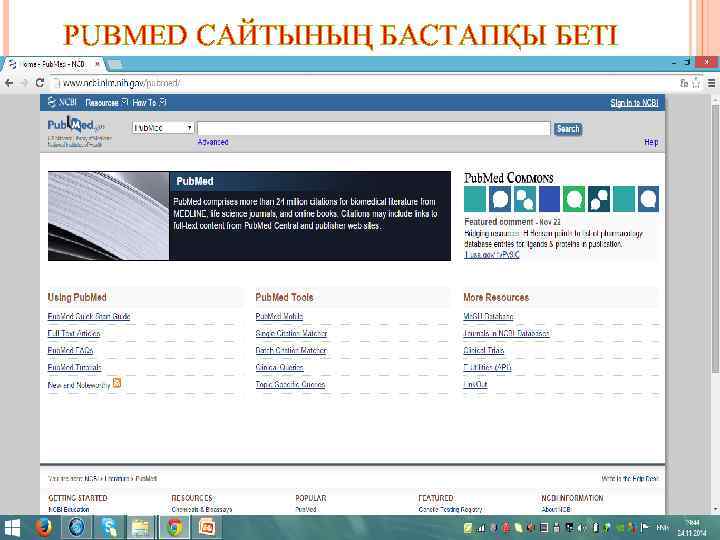Click the solid blue PubMed Commons tile
720x540 pixels.
(x=549, y=199)
